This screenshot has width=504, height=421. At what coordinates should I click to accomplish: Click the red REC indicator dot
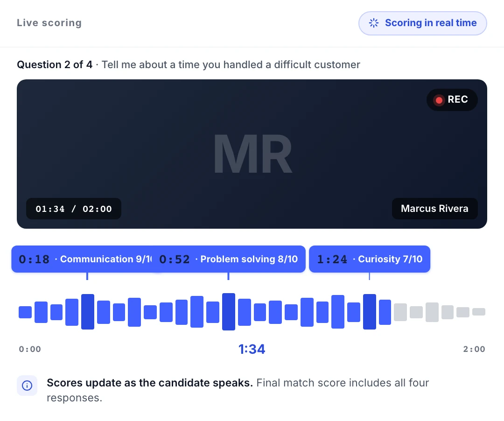[x=439, y=100]
